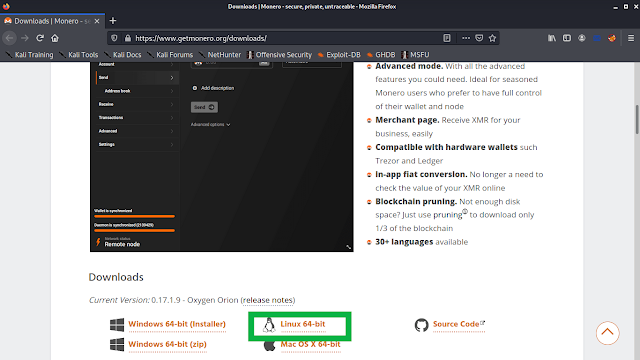Open Kali Tools bookmark

click(x=79, y=55)
